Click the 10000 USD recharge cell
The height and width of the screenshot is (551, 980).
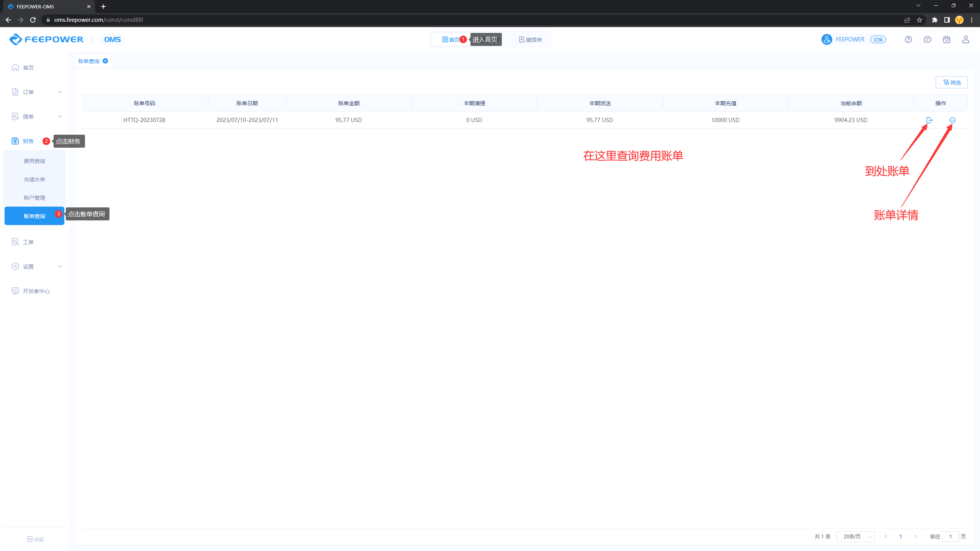click(x=725, y=120)
